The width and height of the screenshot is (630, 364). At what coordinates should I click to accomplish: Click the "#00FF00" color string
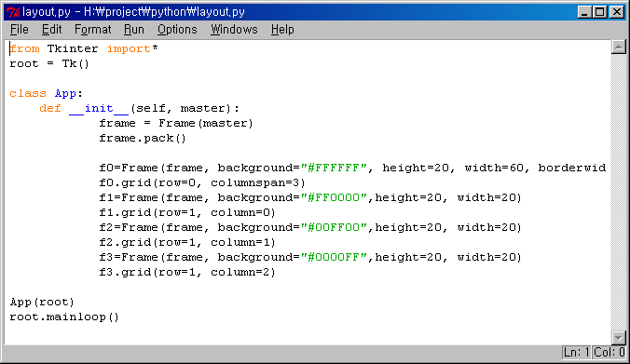pos(335,227)
